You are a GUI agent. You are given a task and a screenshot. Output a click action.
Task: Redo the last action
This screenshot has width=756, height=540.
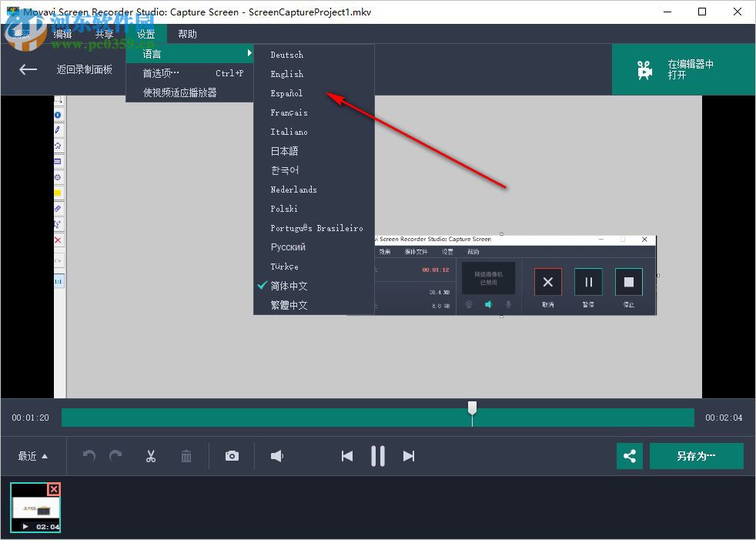pos(115,456)
